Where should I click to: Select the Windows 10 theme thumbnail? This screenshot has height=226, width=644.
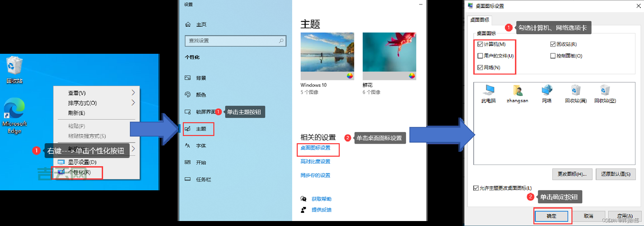pos(327,56)
